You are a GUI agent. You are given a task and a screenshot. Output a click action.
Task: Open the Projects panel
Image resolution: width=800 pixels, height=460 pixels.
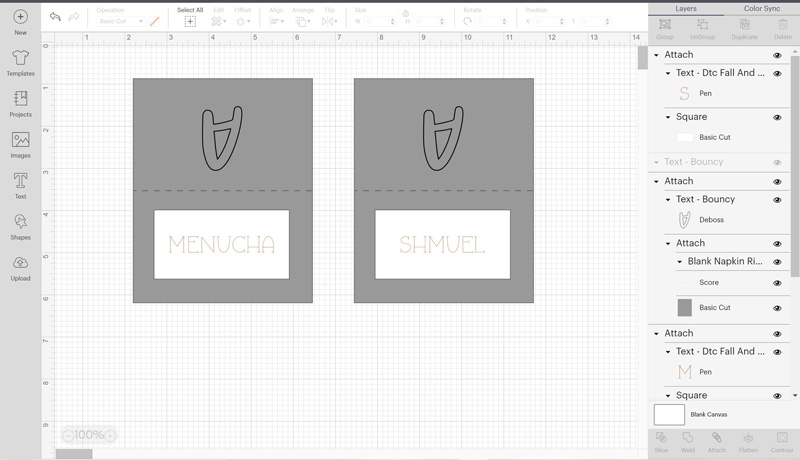pyautogui.click(x=20, y=98)
